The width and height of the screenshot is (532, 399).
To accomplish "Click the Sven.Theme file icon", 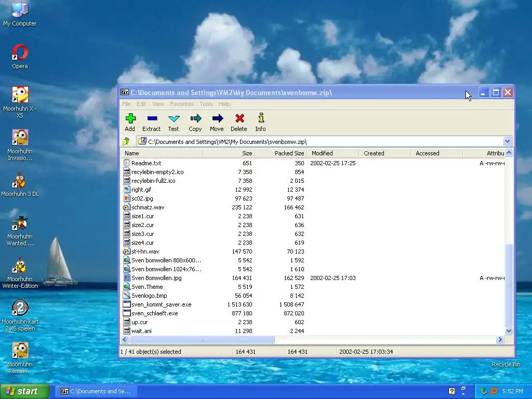I will pos(127,287).
